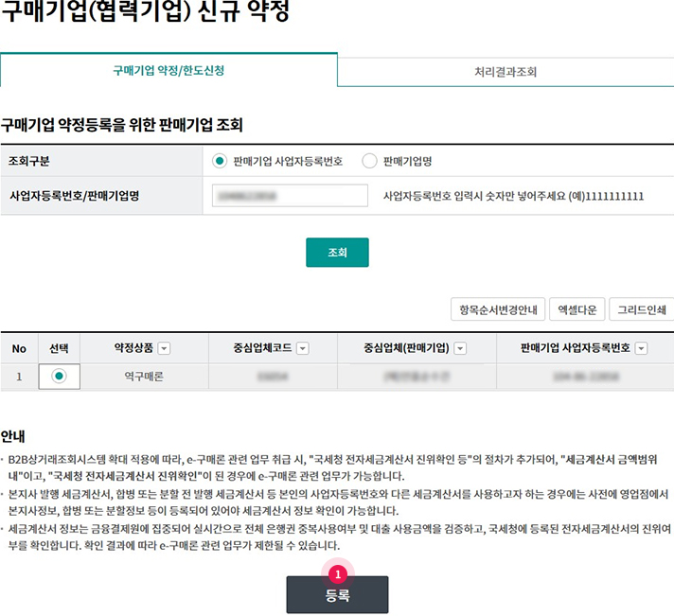The image size is (674, 616).
Task: Select the 판매기업 사업자등록번호 radio option
Action: (221, 161)
